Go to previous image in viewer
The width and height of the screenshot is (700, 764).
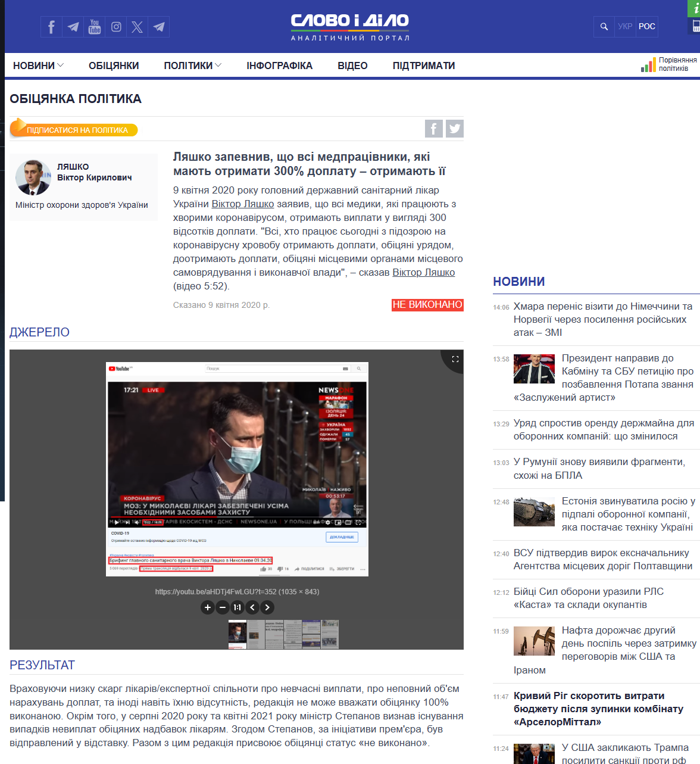[252, 607]
